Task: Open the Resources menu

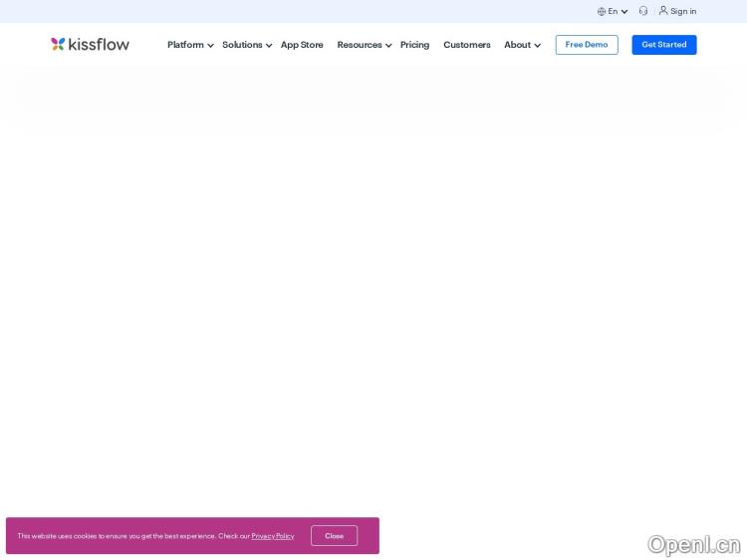Action: point(360,44)
